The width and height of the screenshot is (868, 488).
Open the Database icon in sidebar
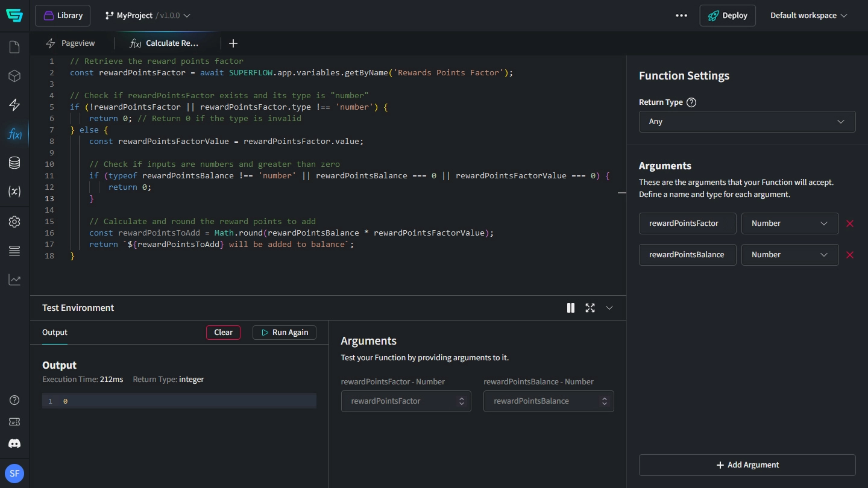(14, 163)
